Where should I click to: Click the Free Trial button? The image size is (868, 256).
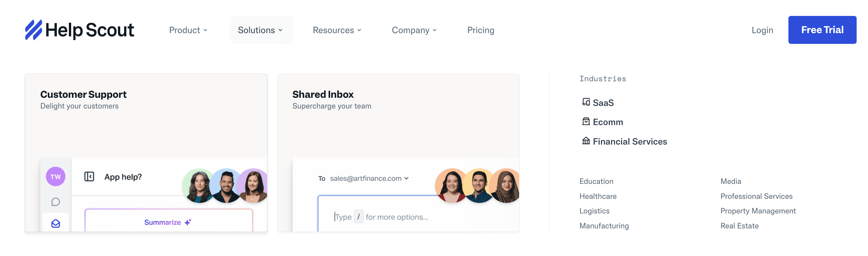coord(822,30)
